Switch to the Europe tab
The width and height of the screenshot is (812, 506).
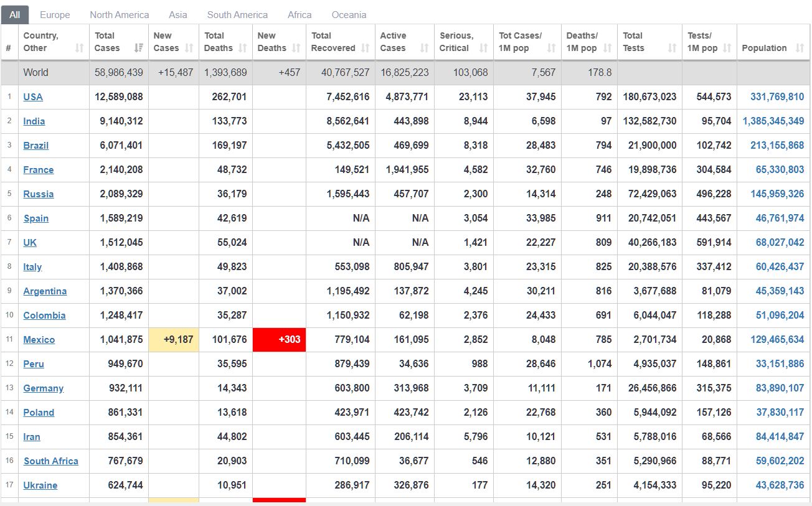pyautogui.click(x=55, y=14)
